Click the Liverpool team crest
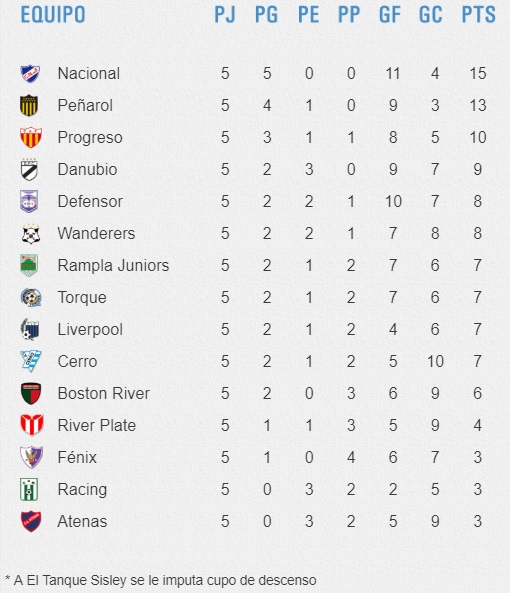Screen dimensions: 510x593 pyautogui.click(x=30, y=329)
